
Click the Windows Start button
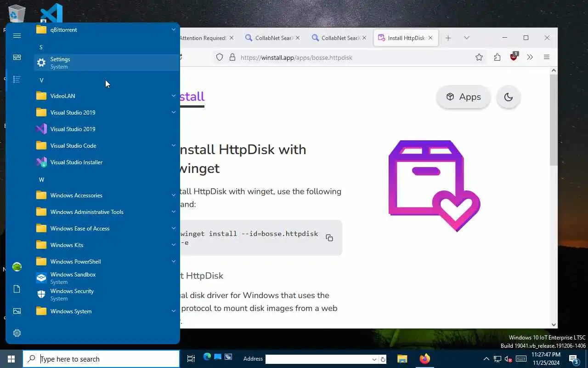(x=11, y=359)
